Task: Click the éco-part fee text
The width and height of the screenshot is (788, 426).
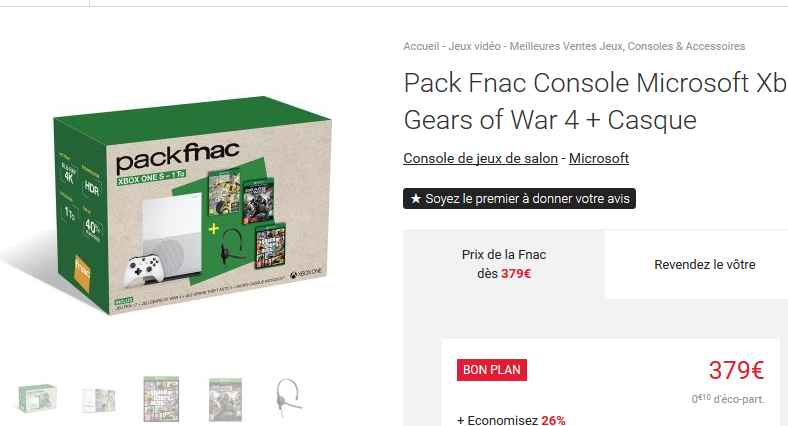Action: coord(728,399)
